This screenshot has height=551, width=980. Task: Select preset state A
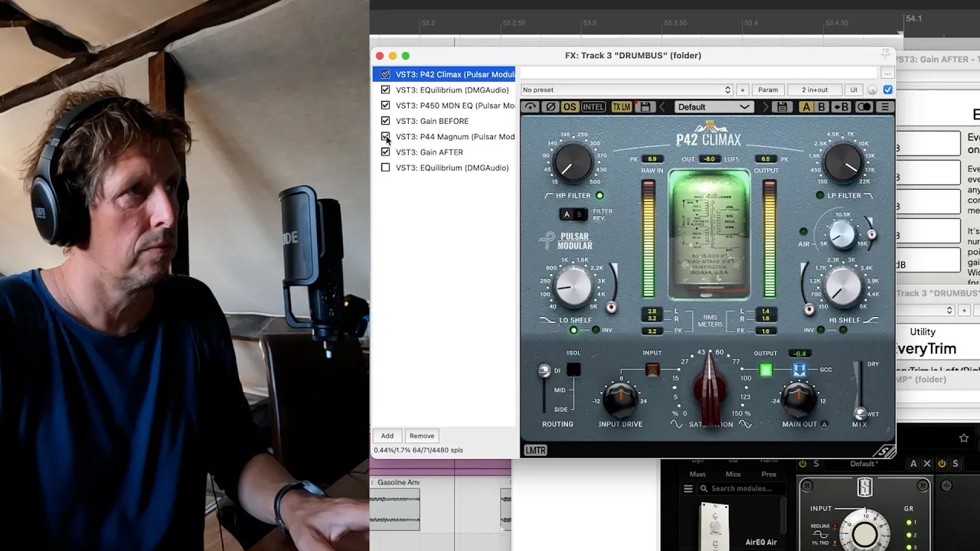click(x=806, y=107)
